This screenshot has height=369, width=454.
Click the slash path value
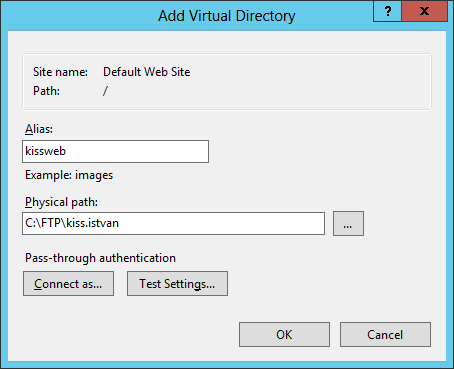tap(105, 91)
